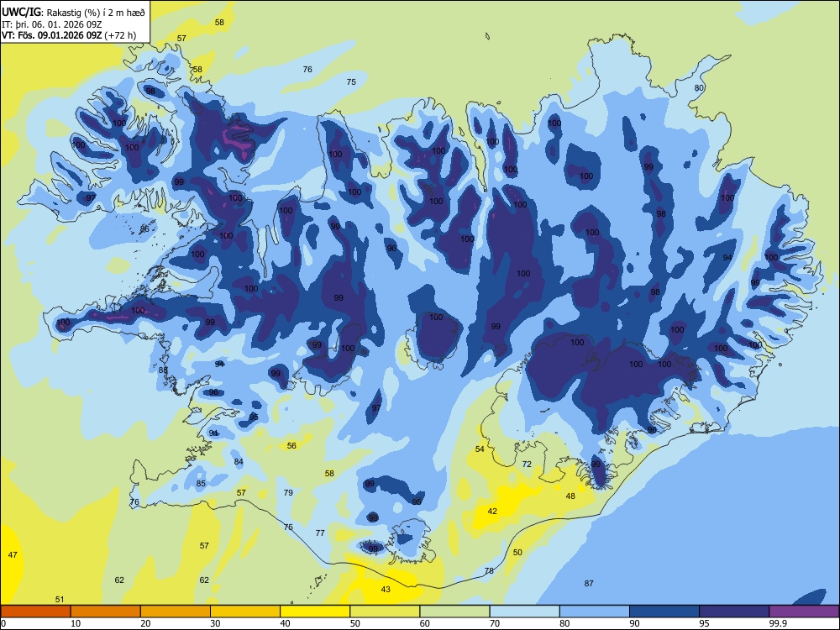Click the humidity value "84" on the map
Screen dimensions: 840x630
(239, 462)
